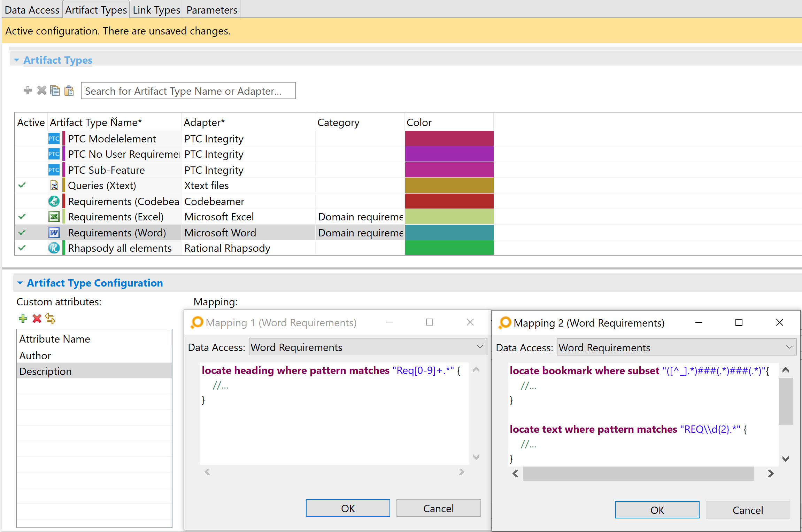Click the Adapter column header
This screenshot has height=532, width=802.
(248, 122)
